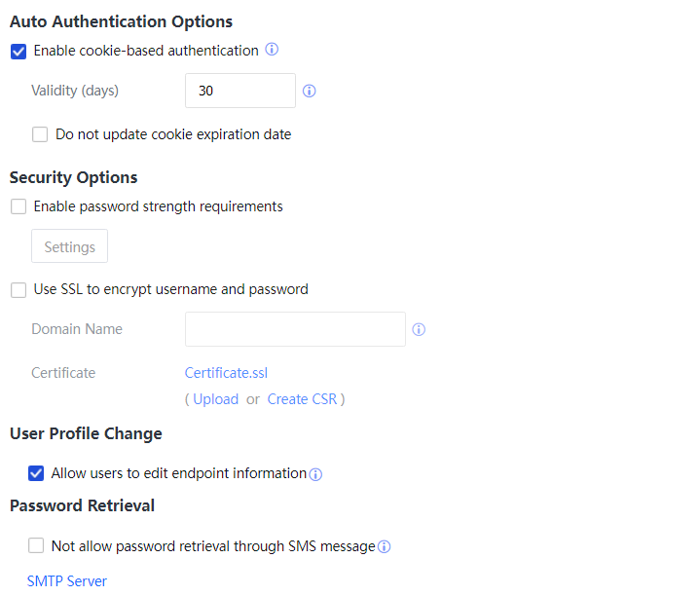Click info icon next to Domain Name field

(x=419, y=330)
